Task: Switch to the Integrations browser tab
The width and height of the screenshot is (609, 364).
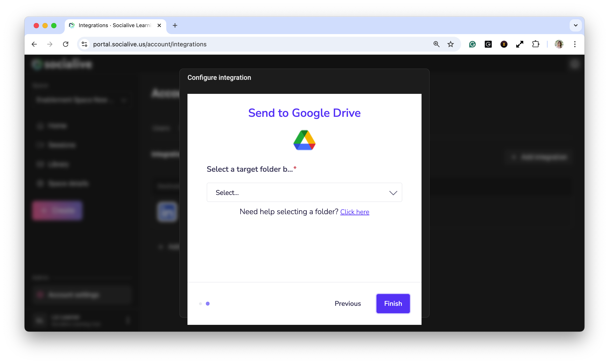Action: [114, 25]
